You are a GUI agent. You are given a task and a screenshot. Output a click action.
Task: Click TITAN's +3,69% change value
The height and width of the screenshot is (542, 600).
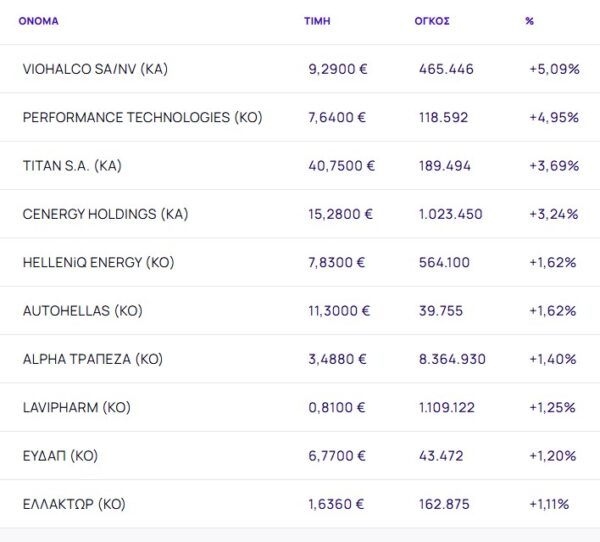coord(553,166)
